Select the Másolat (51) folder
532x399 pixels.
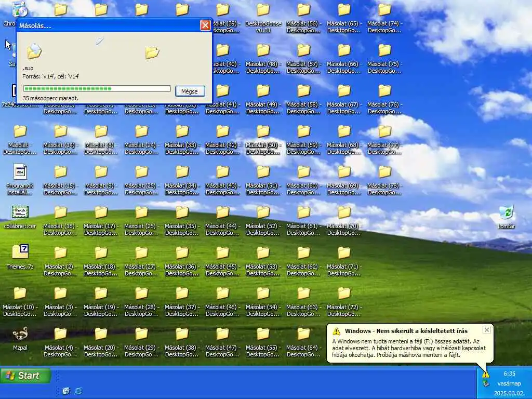click(x=263, y=180)
